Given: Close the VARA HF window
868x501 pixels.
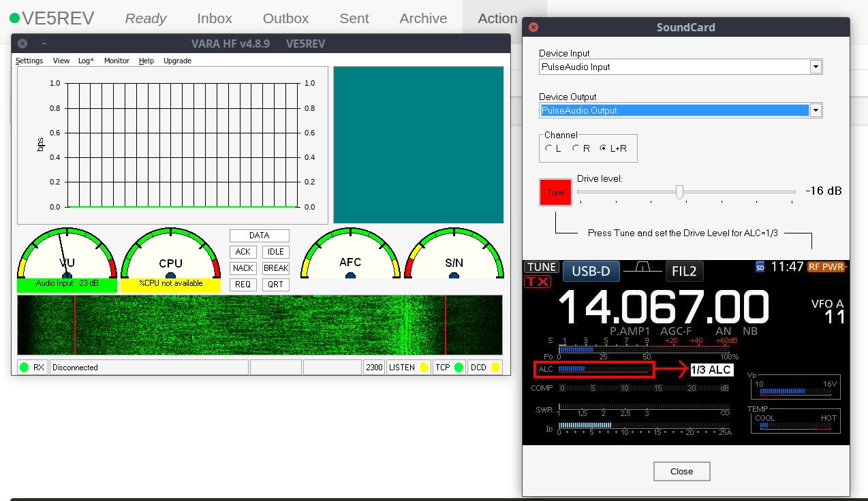Looking at the screenshot, I should pos(22,44).
